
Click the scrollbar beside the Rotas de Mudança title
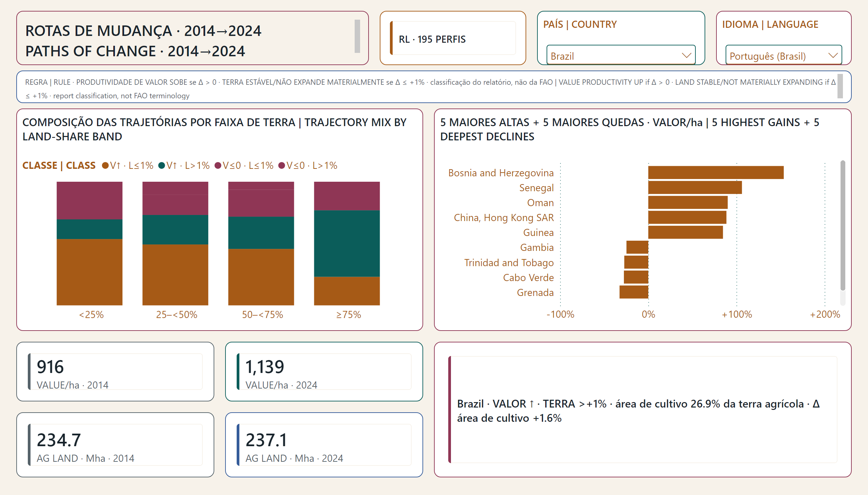click(357, 36)
